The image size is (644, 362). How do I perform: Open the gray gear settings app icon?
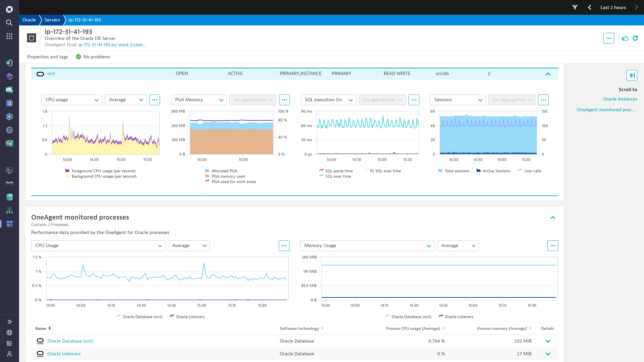(9, 130)
